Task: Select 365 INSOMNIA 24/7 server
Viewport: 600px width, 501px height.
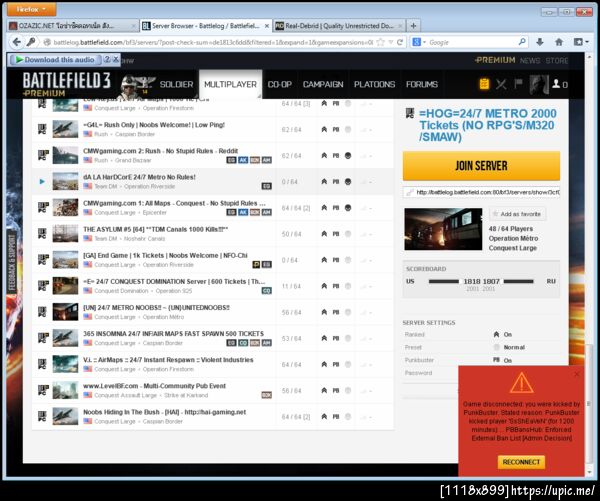Action: (x=213, y=338)
